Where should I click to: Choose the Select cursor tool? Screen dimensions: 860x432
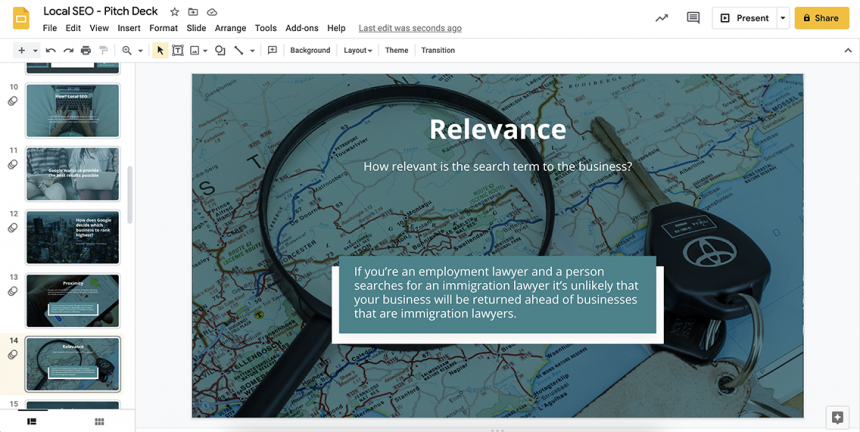[x=160, y=50]
